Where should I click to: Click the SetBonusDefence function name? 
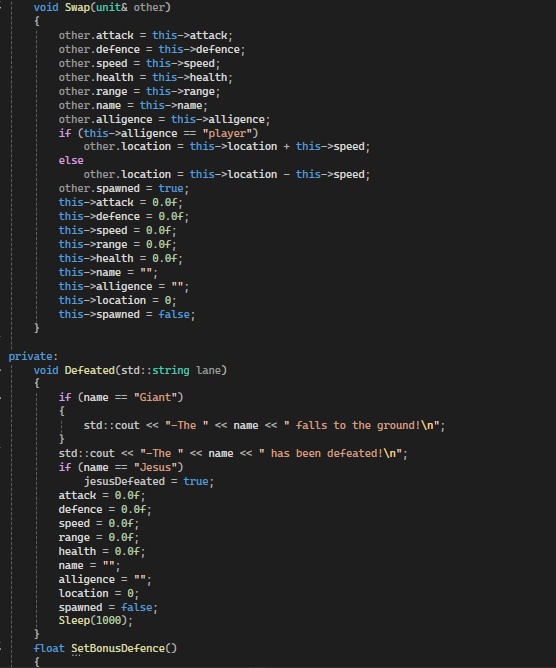click(x=118, y=648)
